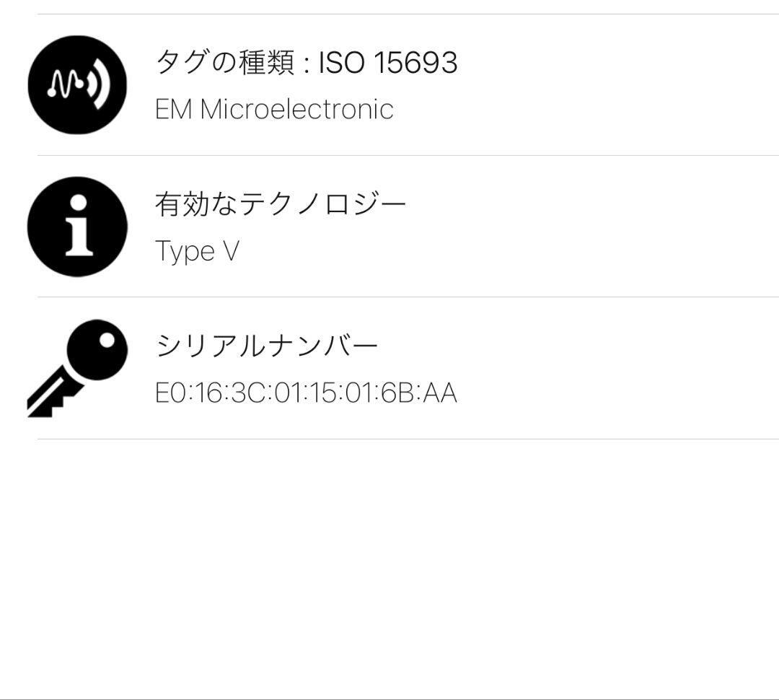Tap the serial number key icon
Viewport: 779px width, 700px height.
pos(77,367)
